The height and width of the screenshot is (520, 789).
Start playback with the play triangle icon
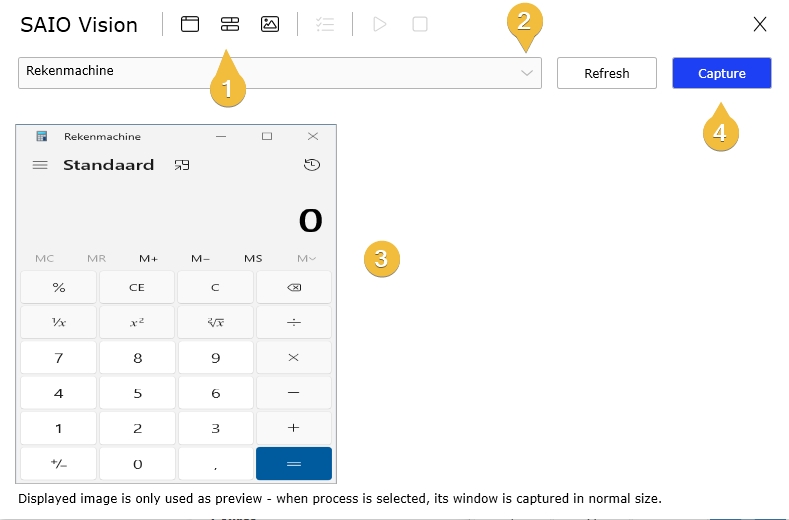point(380,24)
